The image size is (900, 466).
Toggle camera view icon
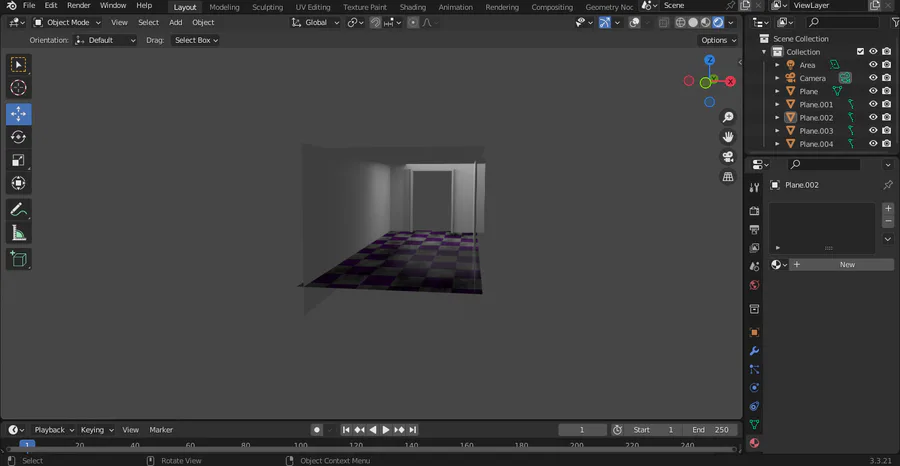click(x=728, y=157)
